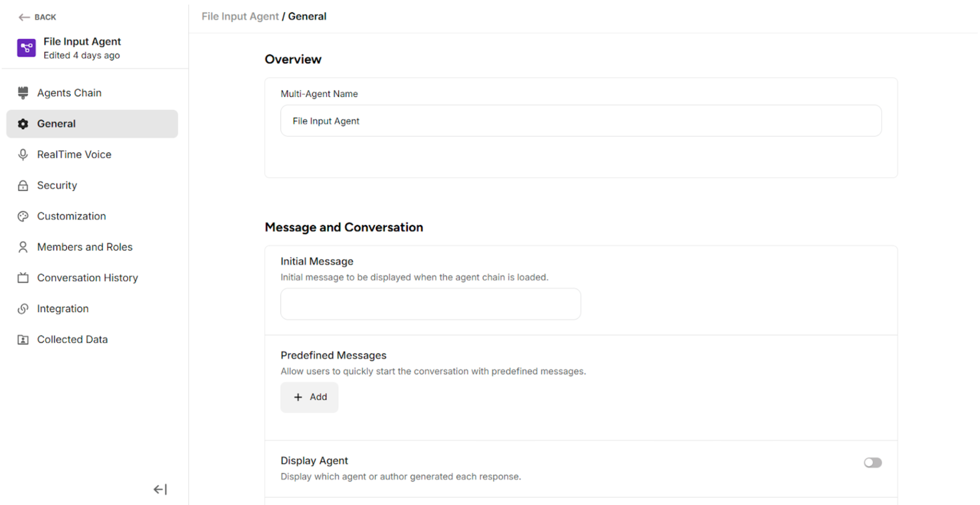Screen dimensions: 980x505
Task: Add a predefined message
Action: 309,397
